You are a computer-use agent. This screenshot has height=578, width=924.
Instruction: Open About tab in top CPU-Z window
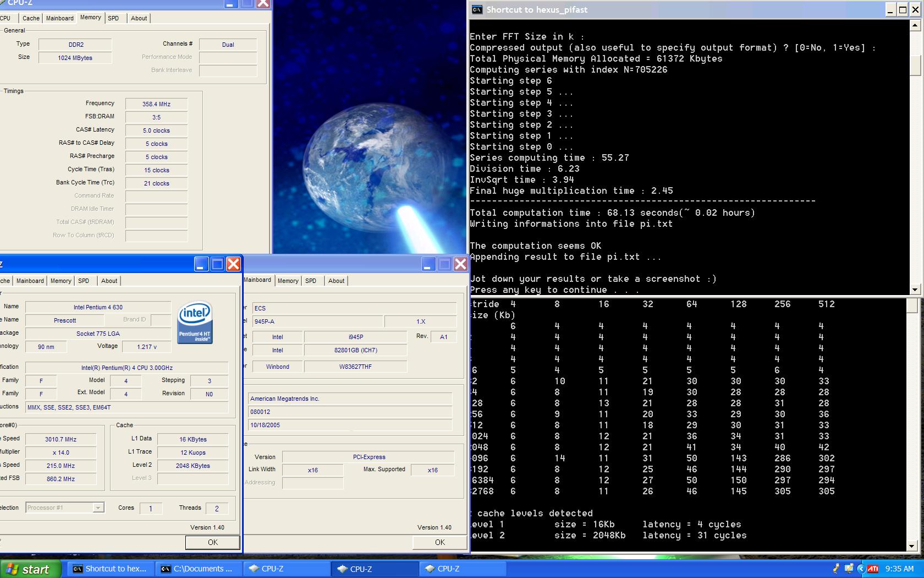coord(139,18)
